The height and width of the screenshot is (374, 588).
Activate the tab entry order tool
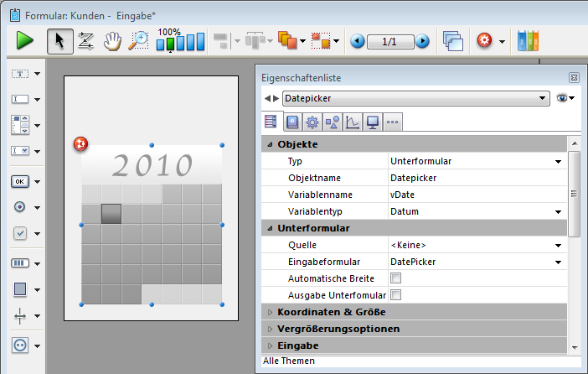coord(85,40)
